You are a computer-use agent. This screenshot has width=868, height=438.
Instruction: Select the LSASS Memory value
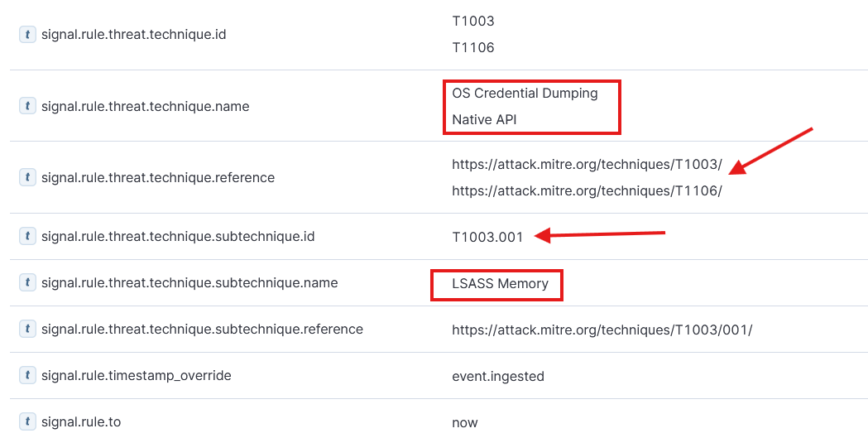pos(500,283)
